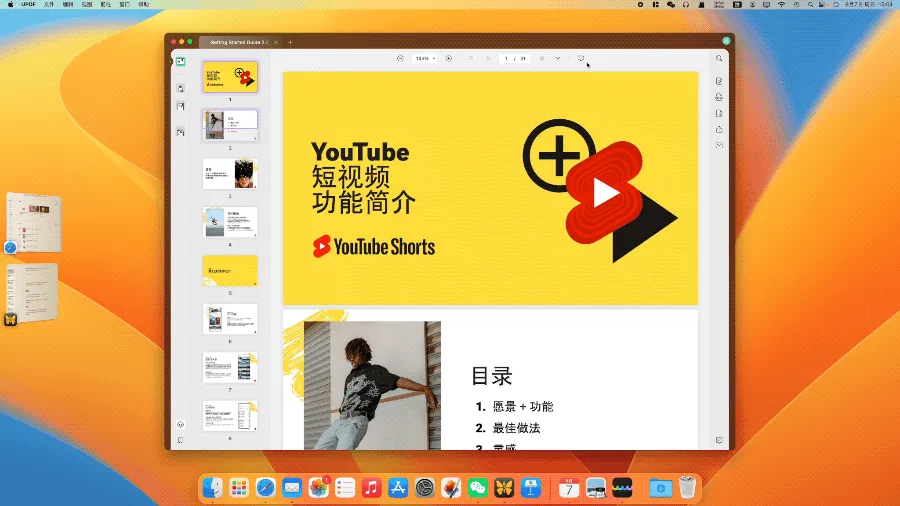Open the butterfly app in Dock
Image resolution: width=900 pixels, height=506 pixels.
click(504, 488)
